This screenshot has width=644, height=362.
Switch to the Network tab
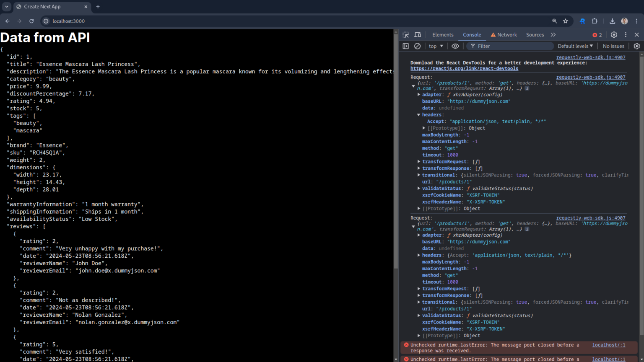pyautogui.click(x=508, y=35)
